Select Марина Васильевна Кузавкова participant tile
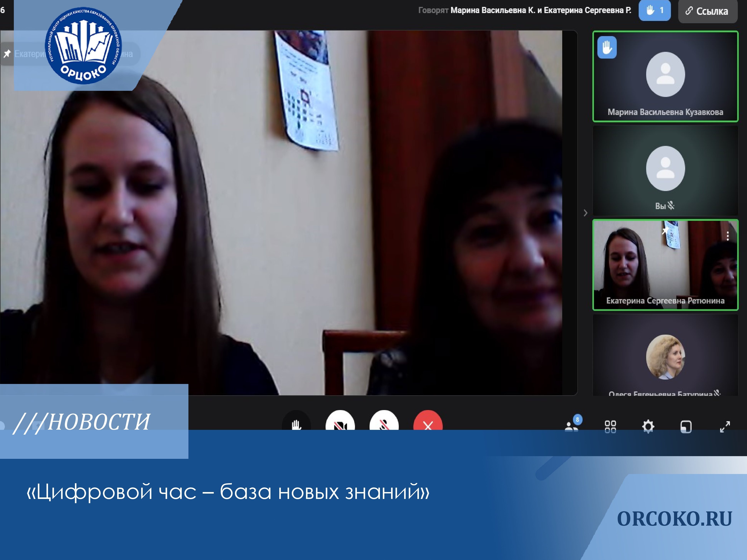The image size is (747, 560). click(665, 76)
